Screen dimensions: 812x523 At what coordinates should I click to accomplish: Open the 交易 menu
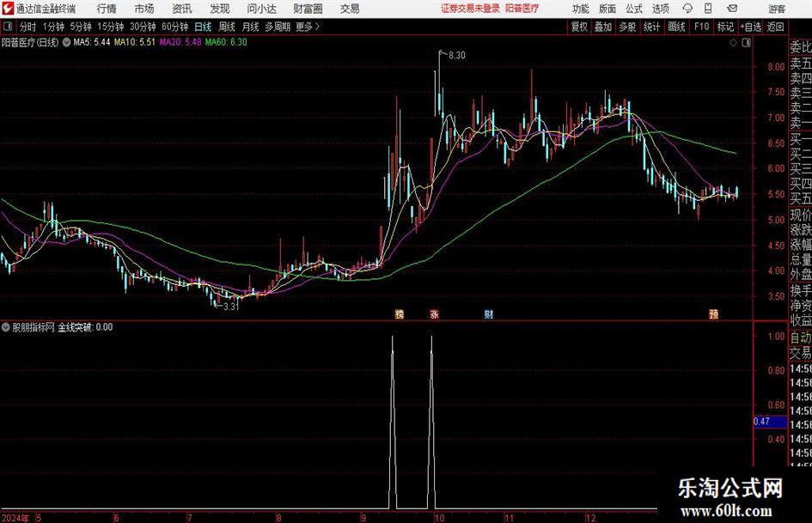coord(350,9)
